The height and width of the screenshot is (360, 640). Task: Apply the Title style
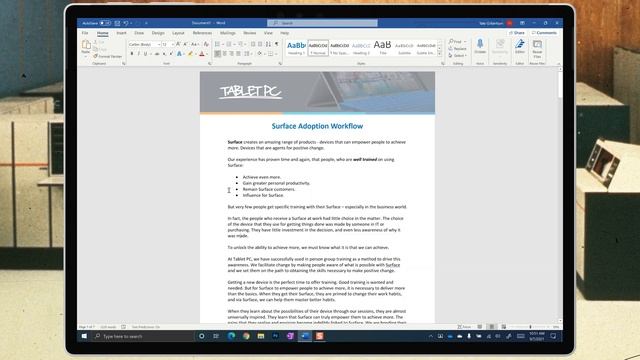pos(382,48)
